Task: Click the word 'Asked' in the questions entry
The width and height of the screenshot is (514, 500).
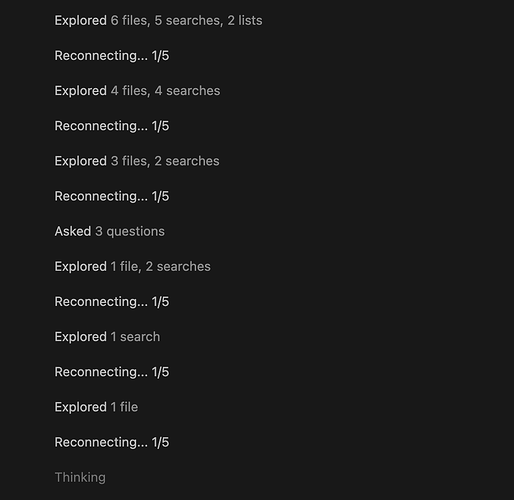Action: (x=73, y=231)
